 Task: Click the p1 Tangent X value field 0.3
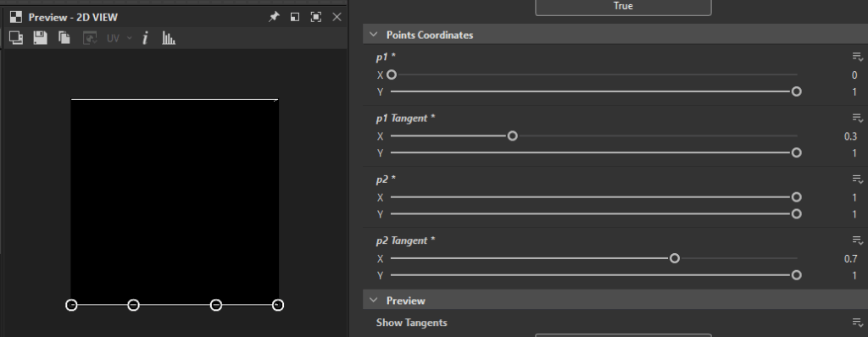tap(849, 136)
